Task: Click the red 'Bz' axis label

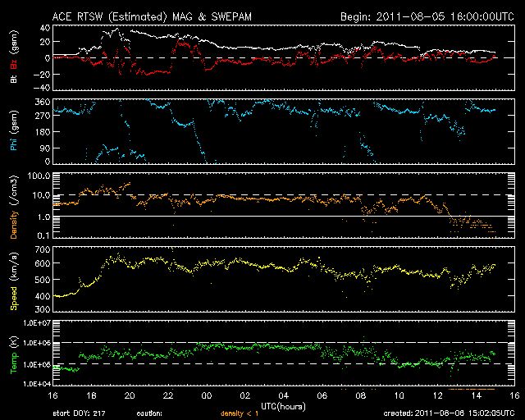Action: (14, 65)
